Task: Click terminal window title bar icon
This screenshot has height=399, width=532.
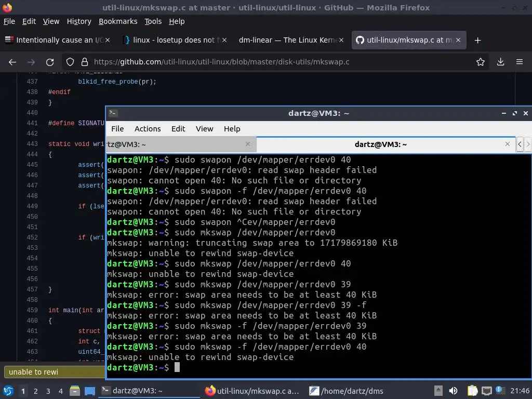Action: 113,113
